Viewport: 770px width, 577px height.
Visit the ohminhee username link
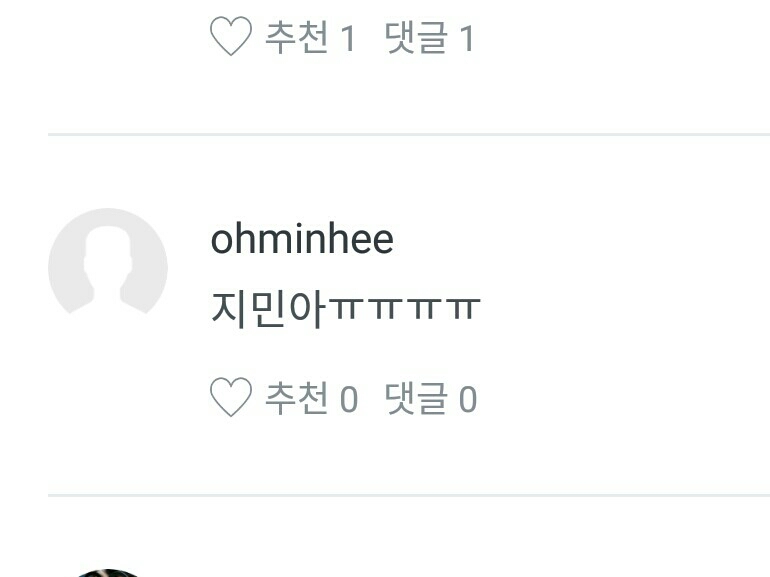302,239
